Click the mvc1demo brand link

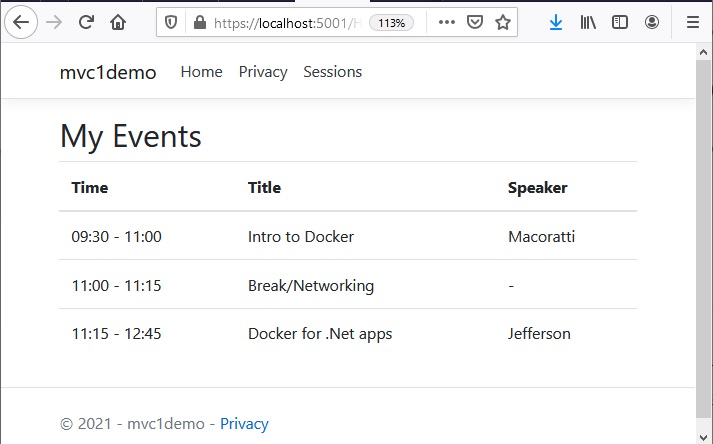tap(108, 72)
